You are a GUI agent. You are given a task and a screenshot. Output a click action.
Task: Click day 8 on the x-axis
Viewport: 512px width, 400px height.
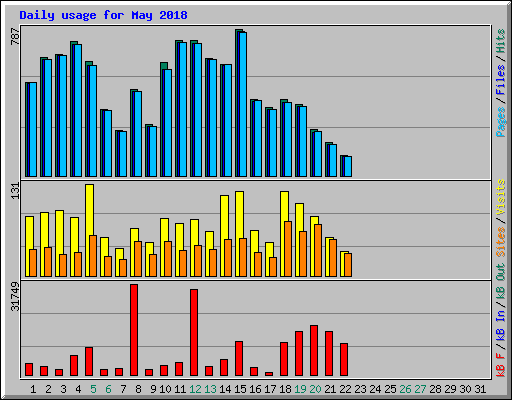click(138, 389)
